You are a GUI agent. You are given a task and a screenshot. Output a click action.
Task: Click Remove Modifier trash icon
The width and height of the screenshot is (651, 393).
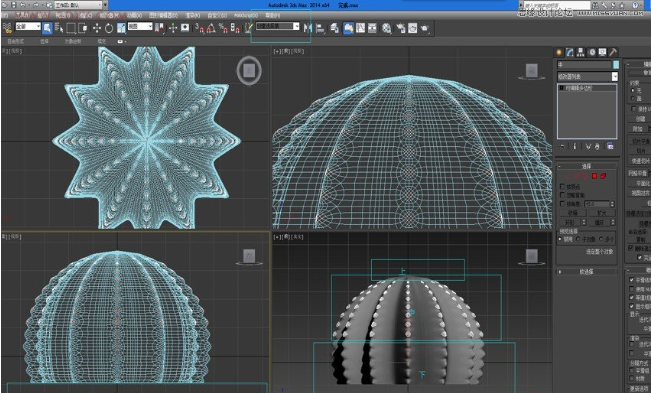[x=597, y=146]
